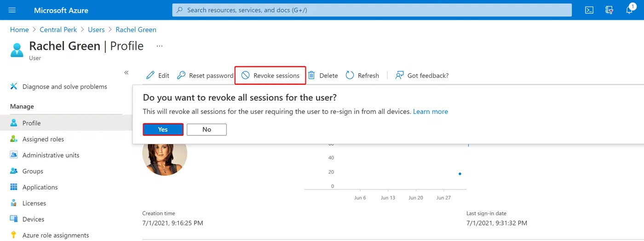Click the sign-in chart data point
The image size is (644, 241).
[x=460, y=174]
